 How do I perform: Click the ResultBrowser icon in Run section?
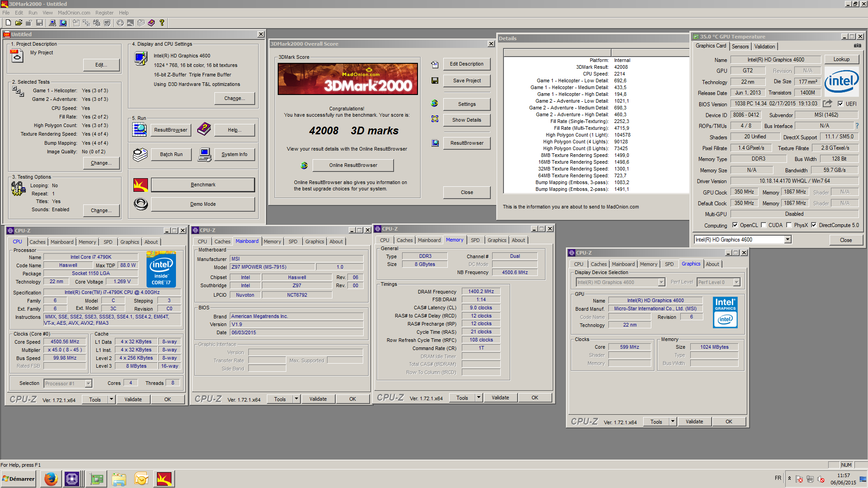tap(139, 130)
